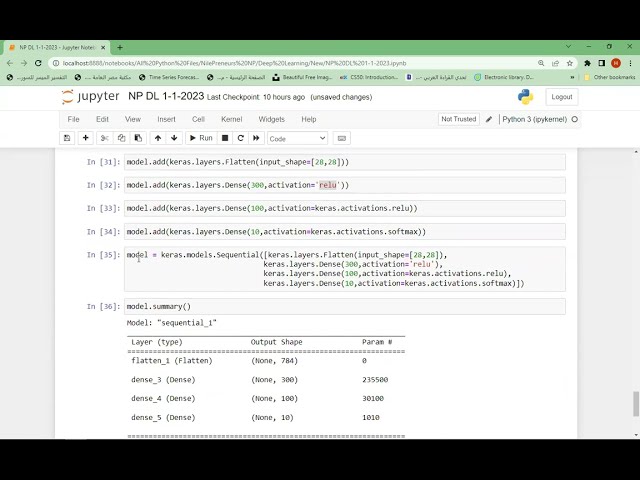Click the Last Checkpoint 10 hours ago text

[x=256, y=97]
